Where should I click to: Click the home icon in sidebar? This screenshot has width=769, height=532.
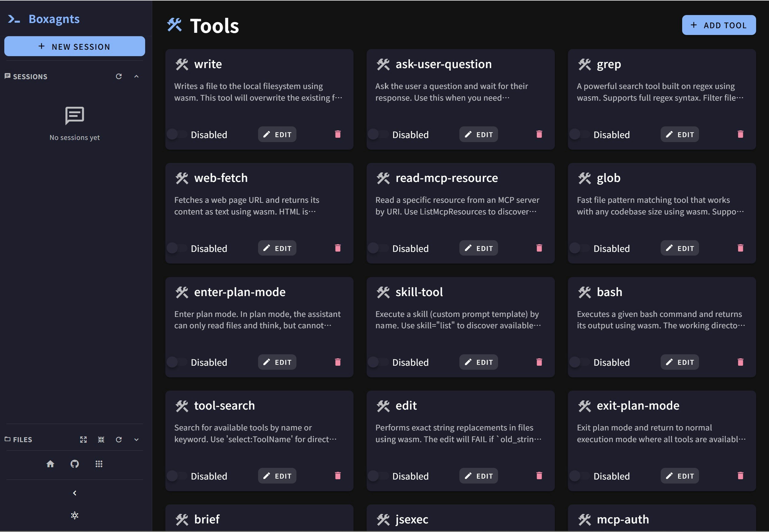[x=50, y=464]
